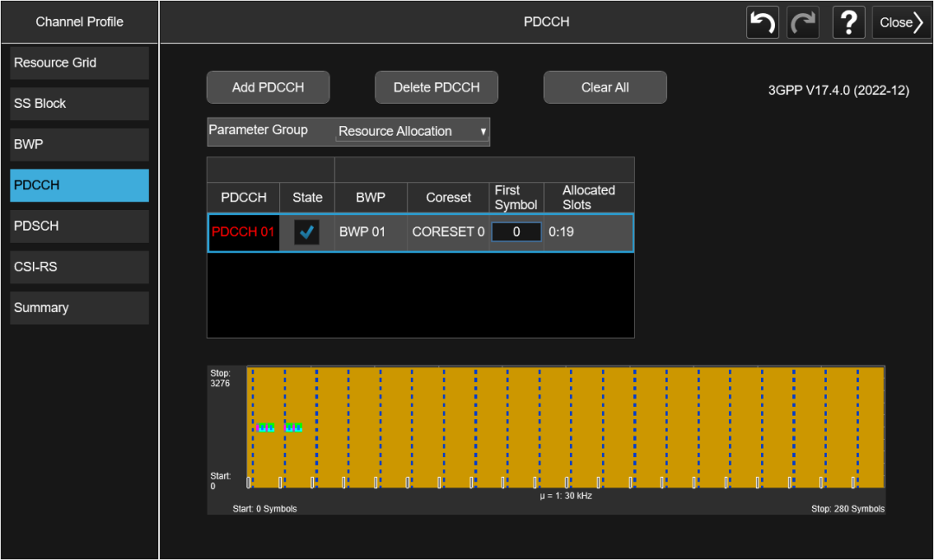Image resolution: width=934 pixels, height=560 pixels.
Task: Click the undo arrow icon
Action: (763, 22)
